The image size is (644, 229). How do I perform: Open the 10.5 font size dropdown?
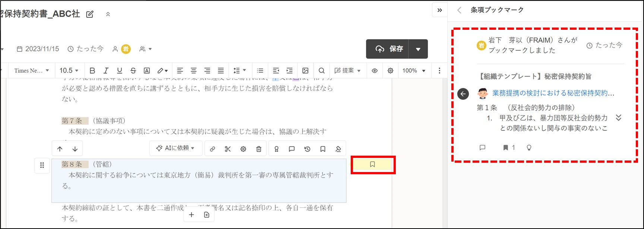pos(69,71)
